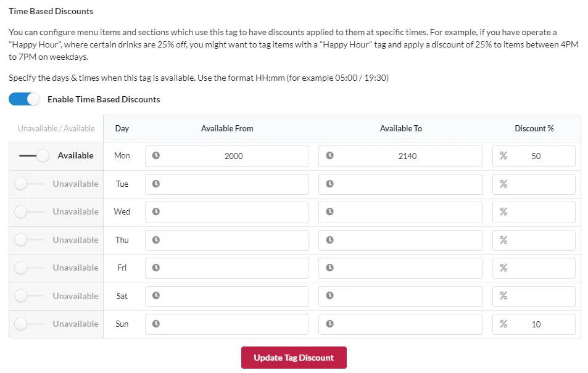This screenshot has width=588, height=373.
Task: Enable Sunday availability toggle
Action: coord(29,324)
